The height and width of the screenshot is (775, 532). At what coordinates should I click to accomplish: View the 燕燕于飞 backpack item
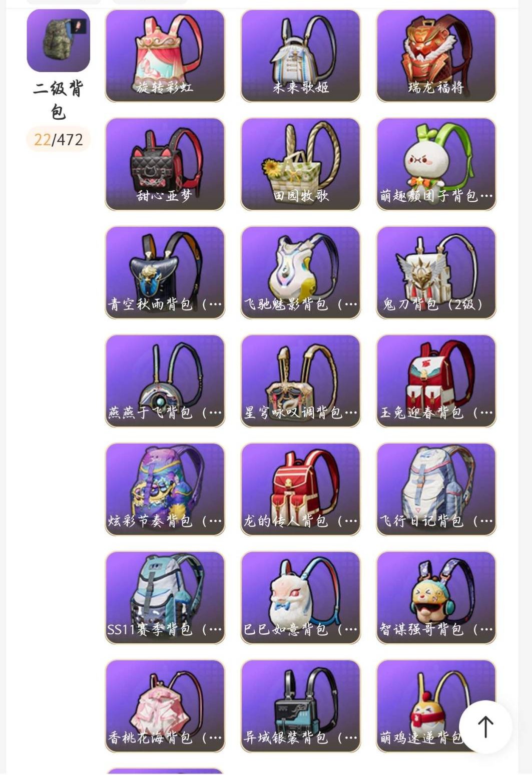click(x=165, y=381)
